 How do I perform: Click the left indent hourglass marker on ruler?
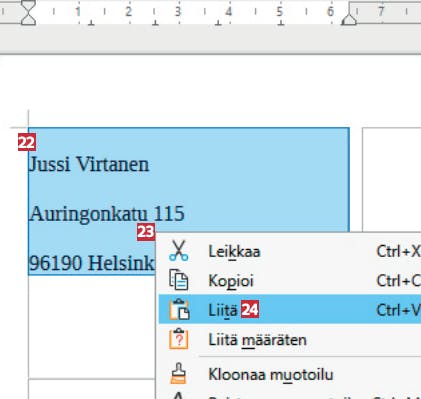click(28, 12)
